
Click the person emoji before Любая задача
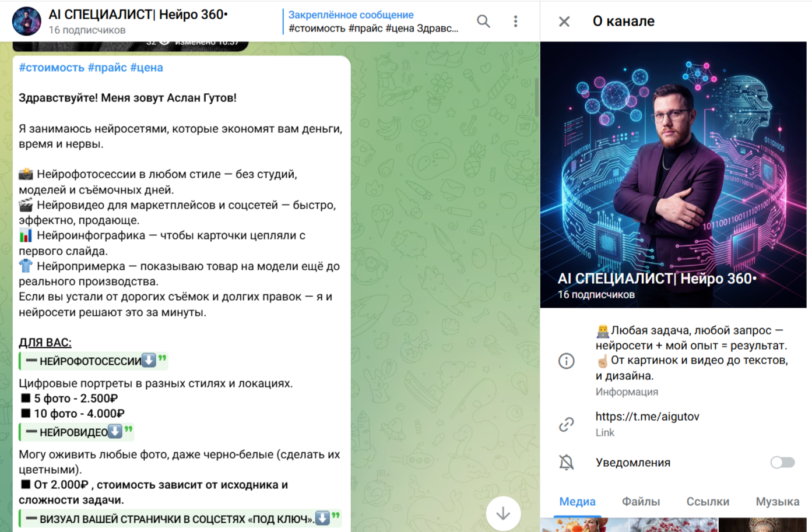point(602,331)
